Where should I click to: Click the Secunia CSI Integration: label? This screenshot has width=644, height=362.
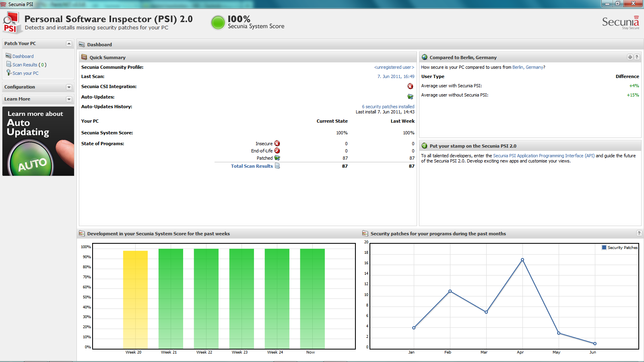click(x=109, y=86)
